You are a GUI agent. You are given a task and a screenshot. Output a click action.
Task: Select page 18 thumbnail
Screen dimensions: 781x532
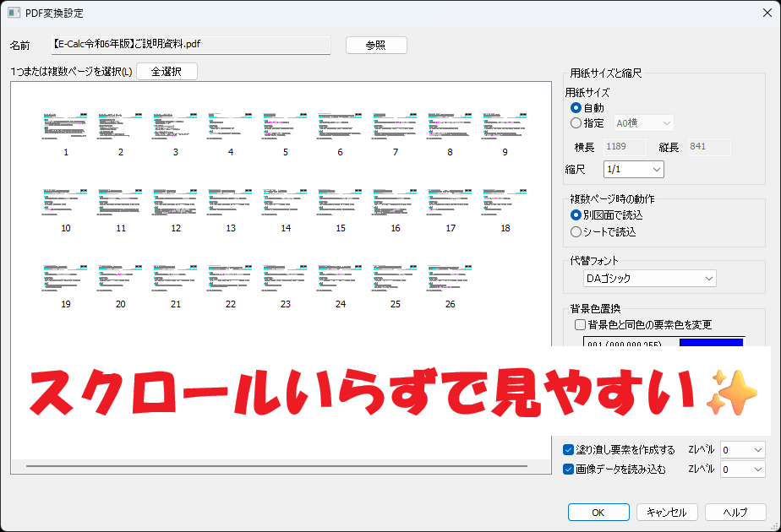505,203
